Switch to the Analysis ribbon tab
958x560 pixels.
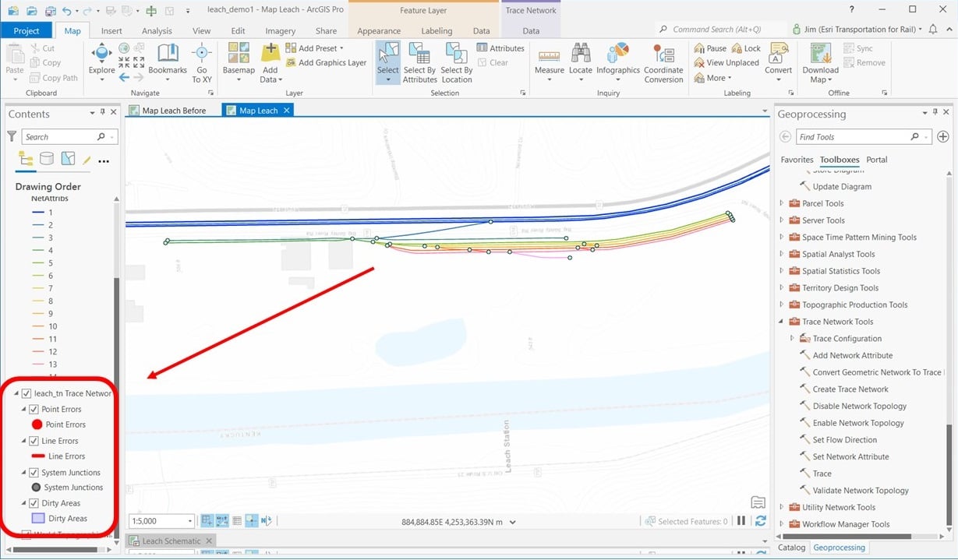[x=157, y=31]
